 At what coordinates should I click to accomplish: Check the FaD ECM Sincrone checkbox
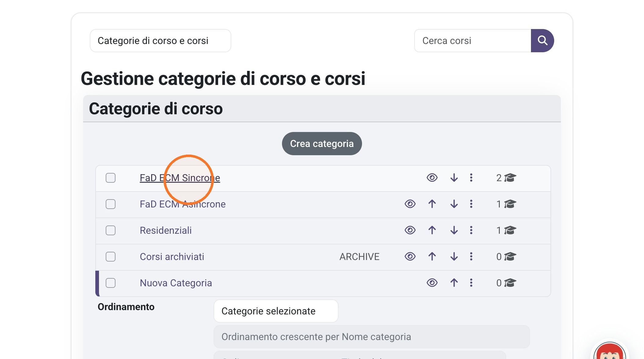tap(111, 178)
